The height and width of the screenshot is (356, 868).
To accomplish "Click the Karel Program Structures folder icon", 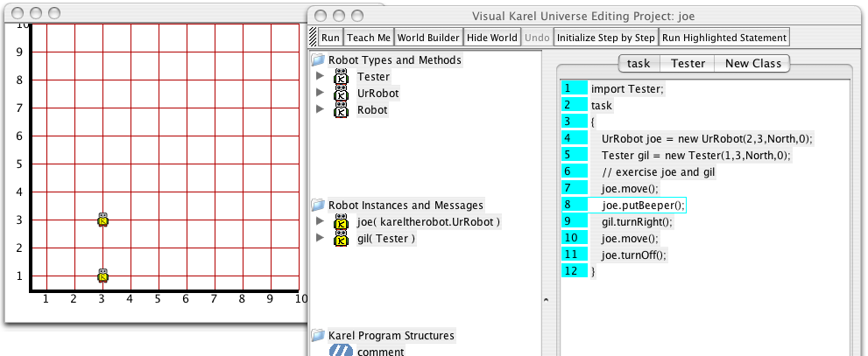I will point(318,335).
